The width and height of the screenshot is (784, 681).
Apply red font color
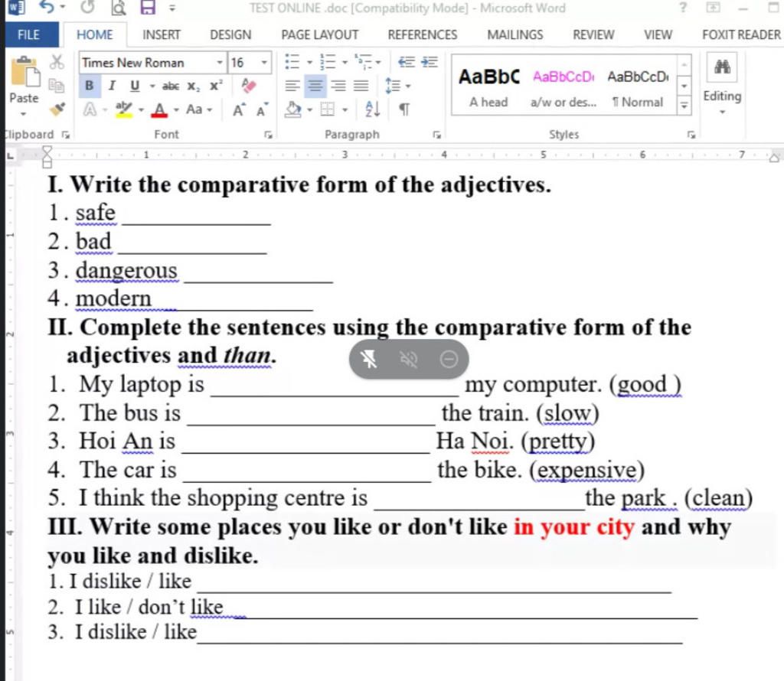(x=159, y=109)
